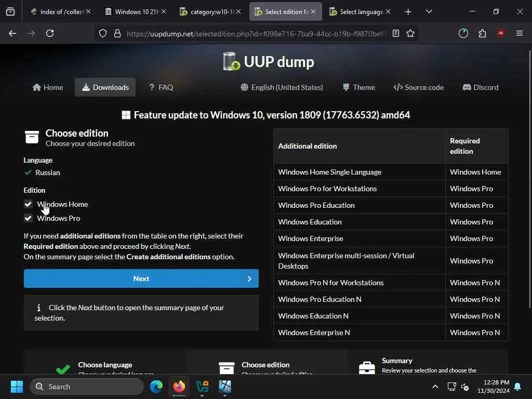This screenshot has height=399, width=532.
Task: Open the Firefox extensions puzzle icon
Action: (482, 33)
